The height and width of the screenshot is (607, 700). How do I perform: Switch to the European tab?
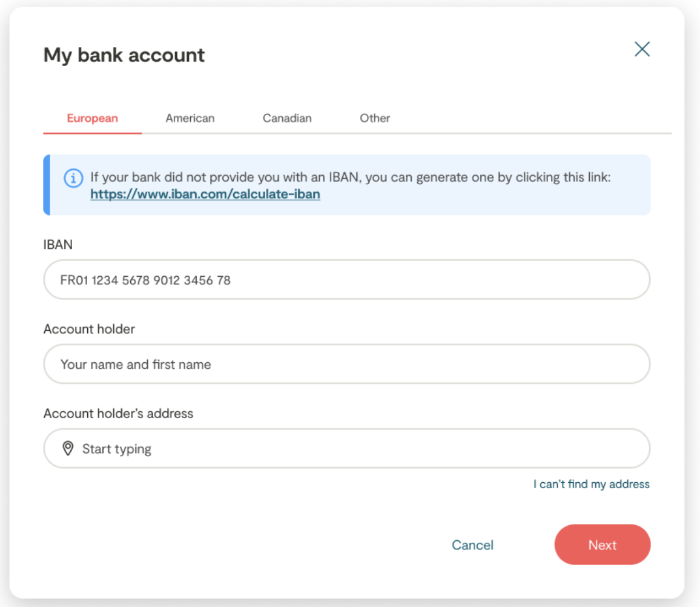click(92, 118)
